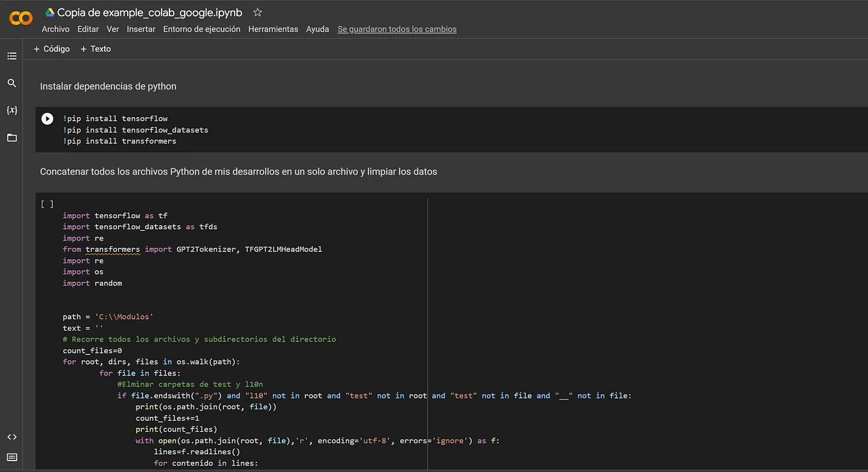Click the 'import os' line
The width and height of the screenshot is (868, 472).
coord(83,272)
